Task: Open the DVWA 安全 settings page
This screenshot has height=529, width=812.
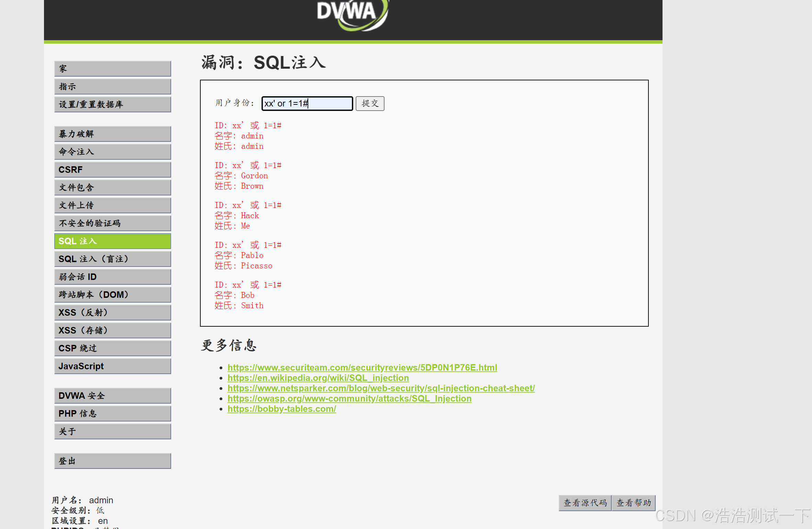Action: [112, 396]
